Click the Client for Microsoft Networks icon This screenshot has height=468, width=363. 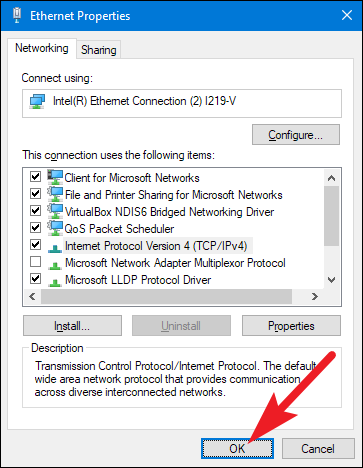pos(55,177)
